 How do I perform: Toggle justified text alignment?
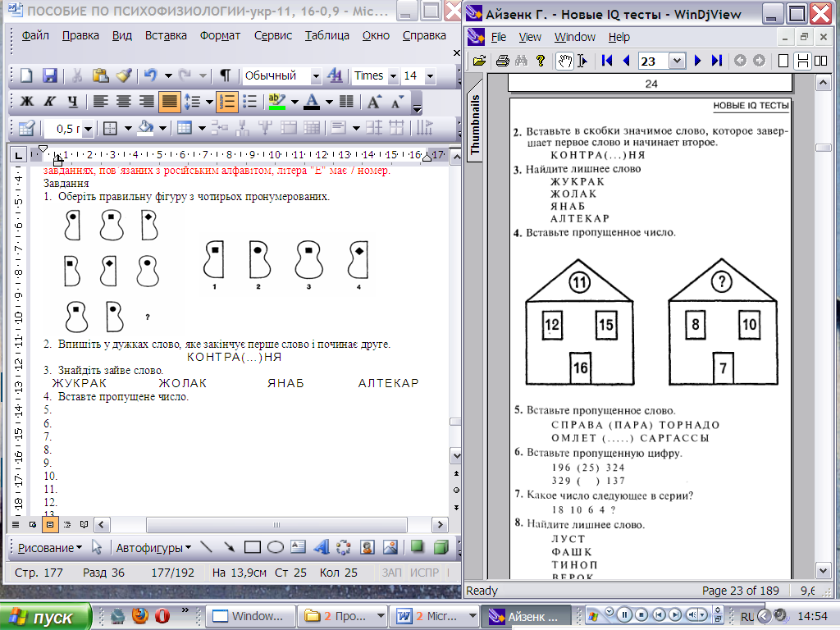coord(169,101)
